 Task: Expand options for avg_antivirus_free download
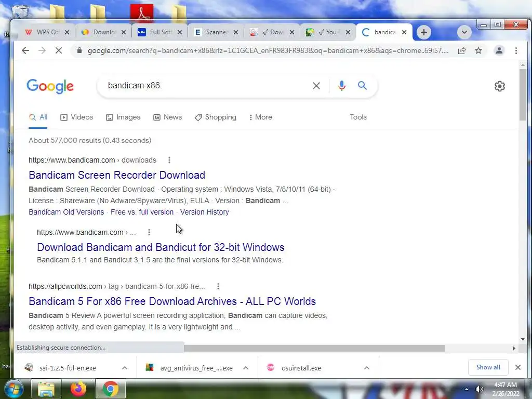coord(246,368)
